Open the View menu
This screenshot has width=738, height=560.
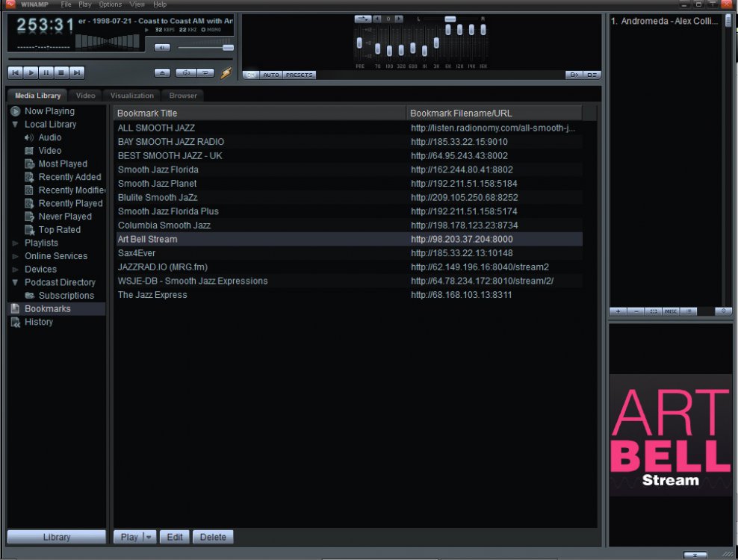[137, 4]
